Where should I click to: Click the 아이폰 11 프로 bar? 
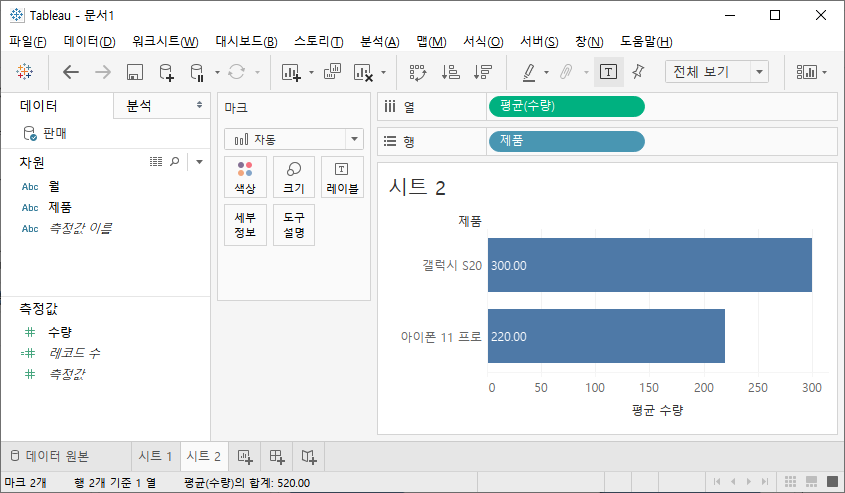[606, 336]
